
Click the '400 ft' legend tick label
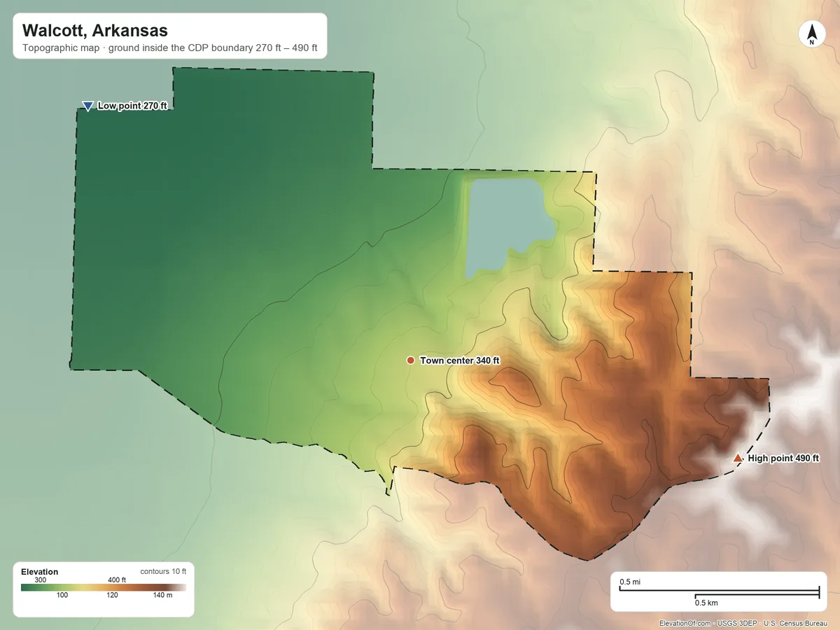[x=117, y=580]
